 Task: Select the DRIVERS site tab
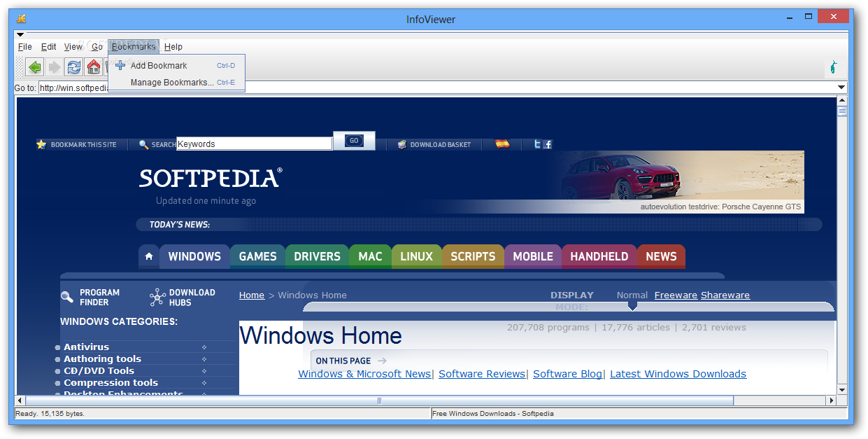click(317, 256)
